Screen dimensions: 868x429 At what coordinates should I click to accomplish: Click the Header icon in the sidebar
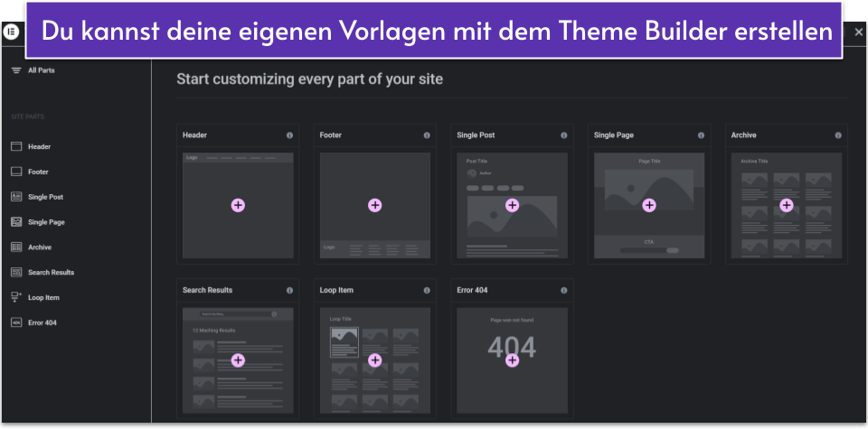[16, 146]
